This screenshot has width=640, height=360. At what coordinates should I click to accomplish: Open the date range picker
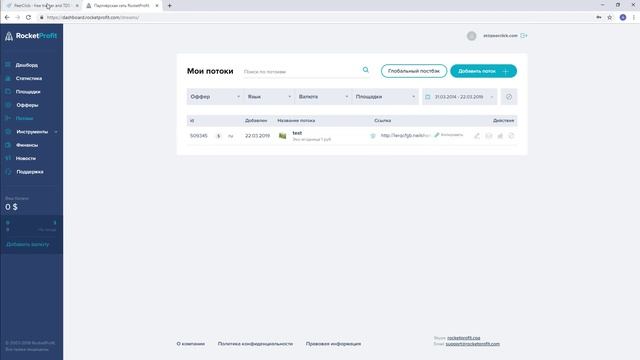(460, 97)
